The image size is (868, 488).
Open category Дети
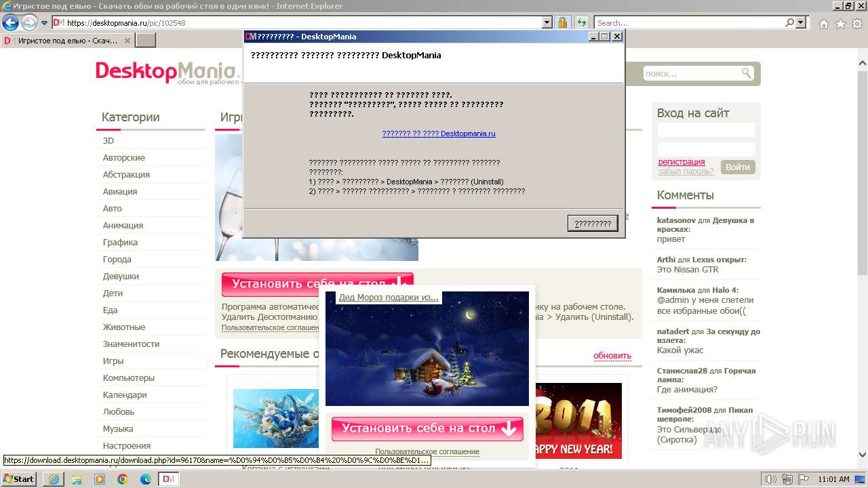[113, 293]
